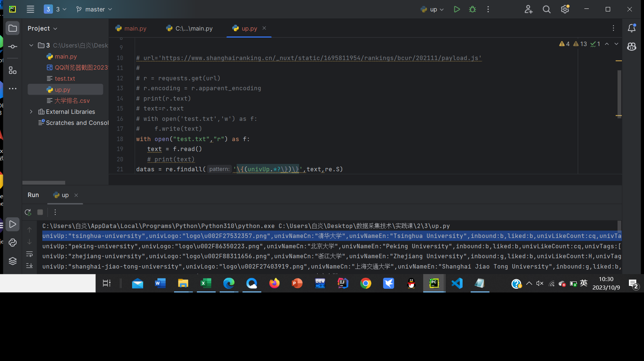Place cursor on line 21 findall code
This screenshot has width=644, height=361.
pos(239,169)
